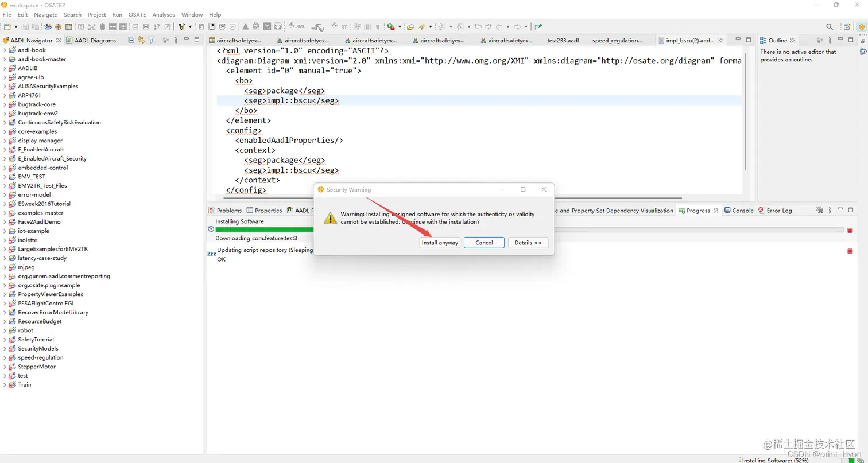Screen dimensions: 868x463
Task: Click the Save toolbar icon
Action: [25, 26]
